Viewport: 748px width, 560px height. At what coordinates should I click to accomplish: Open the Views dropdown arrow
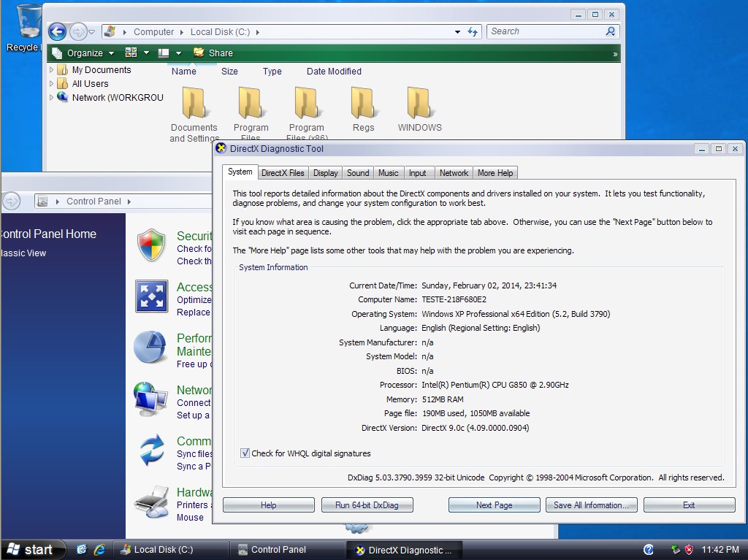pyautogui.click(x=146, y=53)
